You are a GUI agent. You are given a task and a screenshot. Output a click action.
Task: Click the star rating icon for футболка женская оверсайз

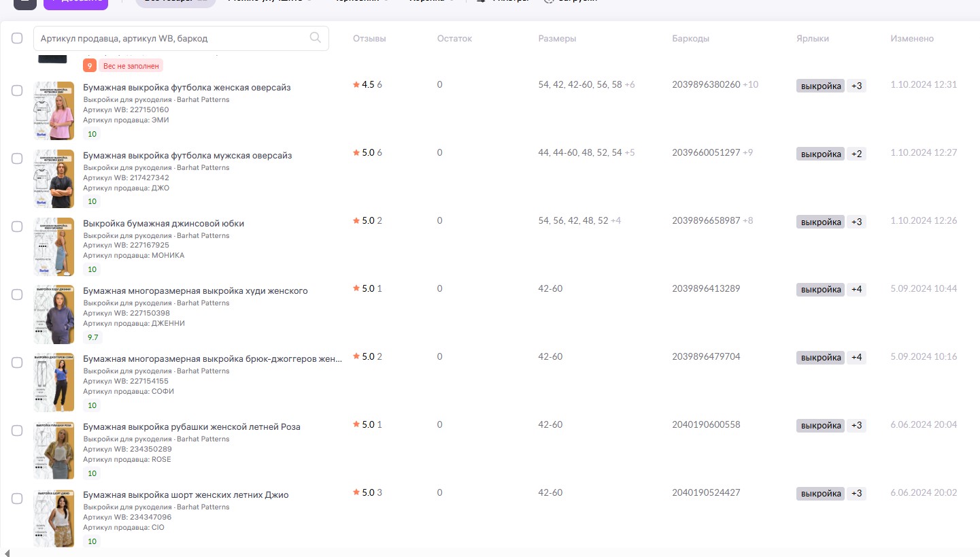click(356, 85)
